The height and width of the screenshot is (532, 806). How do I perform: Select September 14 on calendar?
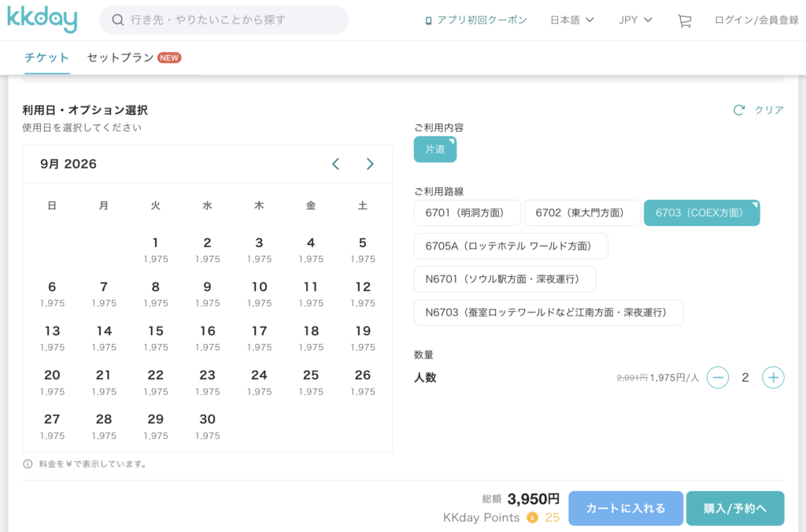point(104,338)
